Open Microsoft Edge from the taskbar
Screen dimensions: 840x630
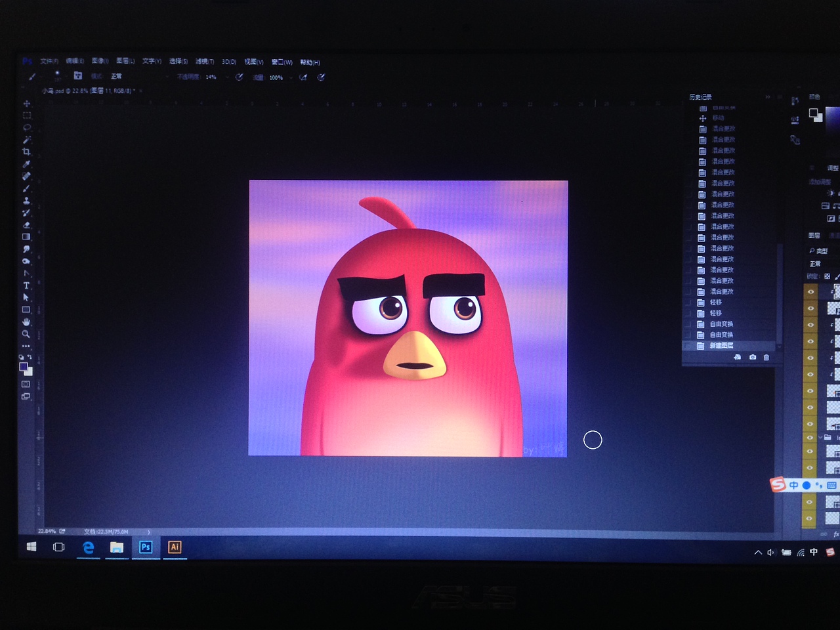[88, 547]
